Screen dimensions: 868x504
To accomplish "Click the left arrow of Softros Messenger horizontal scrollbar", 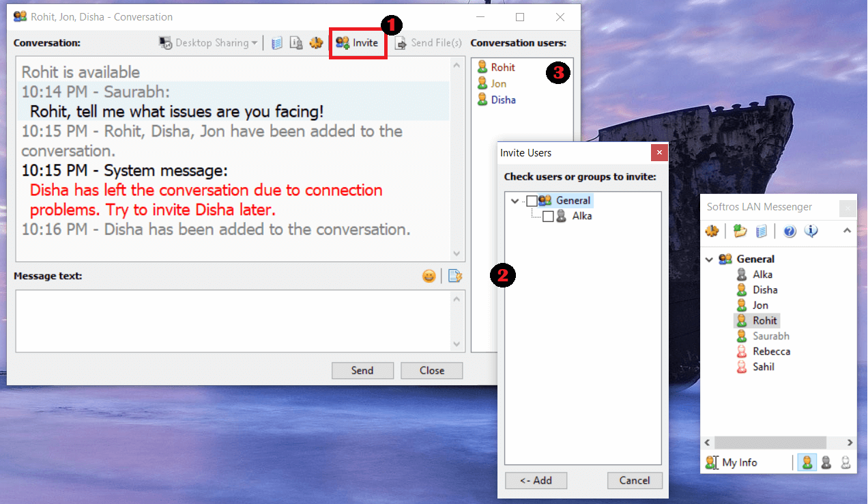I will (707, 443).
